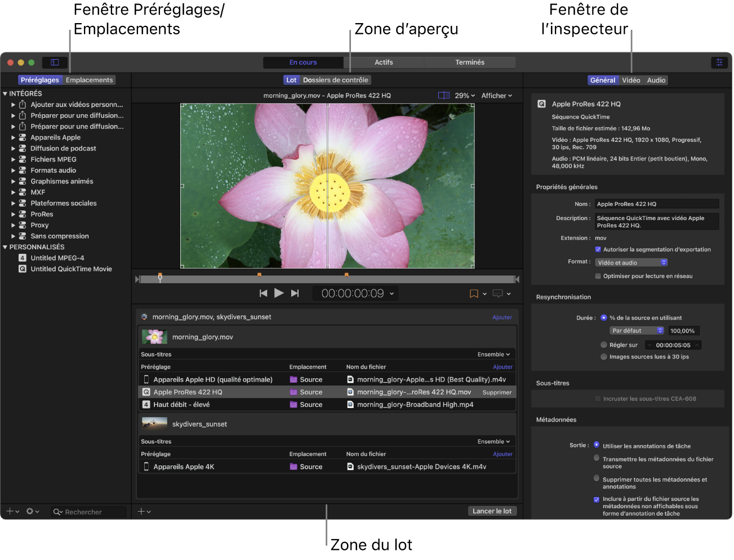Screen dimensions: 734x560
Task: Switch to the Actifs tab
Action: (384, 62)
